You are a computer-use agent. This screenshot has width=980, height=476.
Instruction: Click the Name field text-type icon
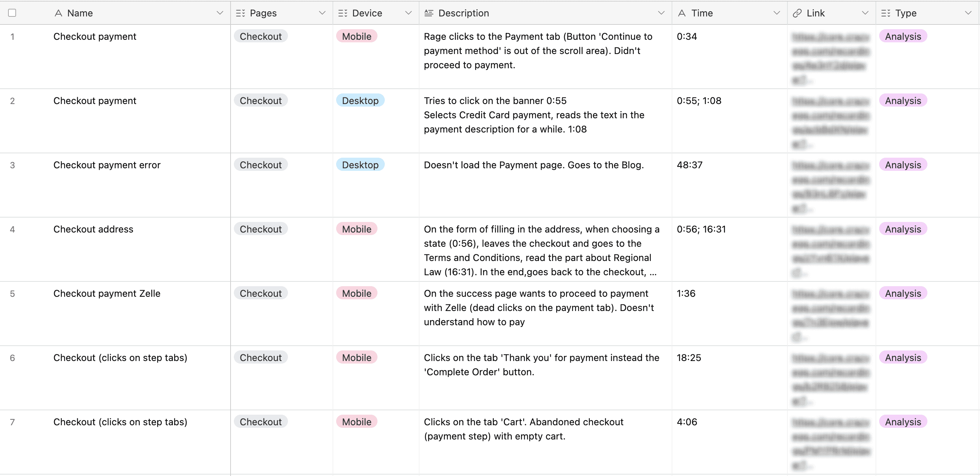click(x=58, y=13)
